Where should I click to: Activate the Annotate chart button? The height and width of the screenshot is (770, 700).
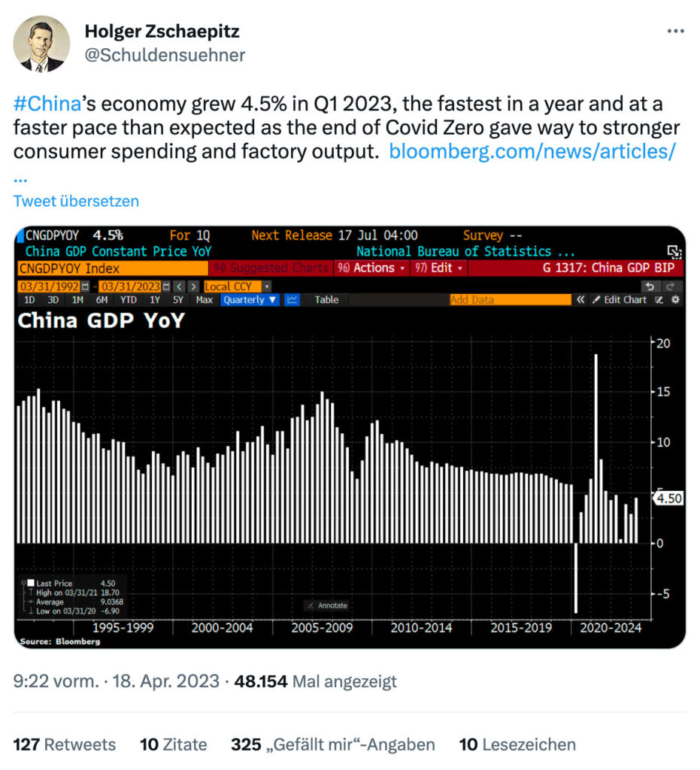coord(327,605)
